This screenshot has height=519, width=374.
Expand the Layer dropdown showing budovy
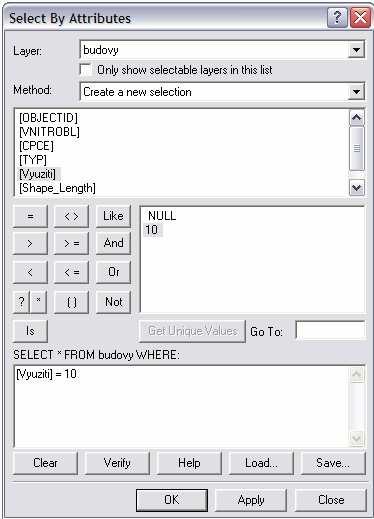(356, 50)
